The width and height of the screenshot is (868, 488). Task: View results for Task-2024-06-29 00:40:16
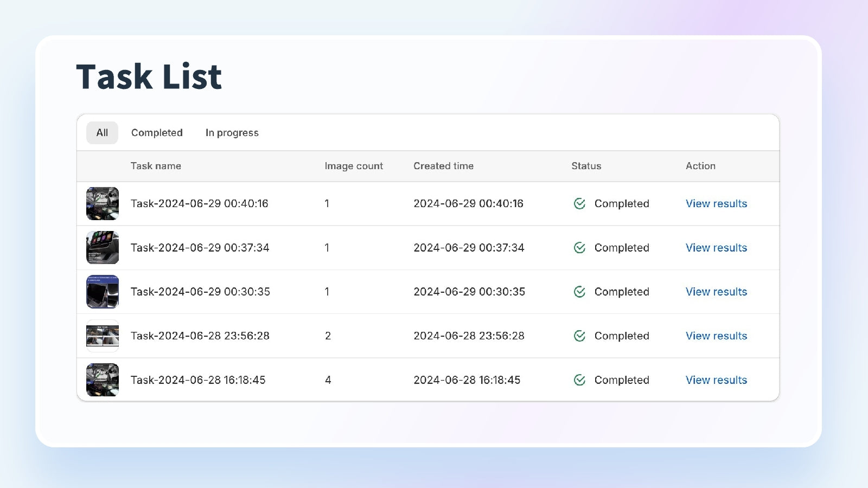(716, 203)
